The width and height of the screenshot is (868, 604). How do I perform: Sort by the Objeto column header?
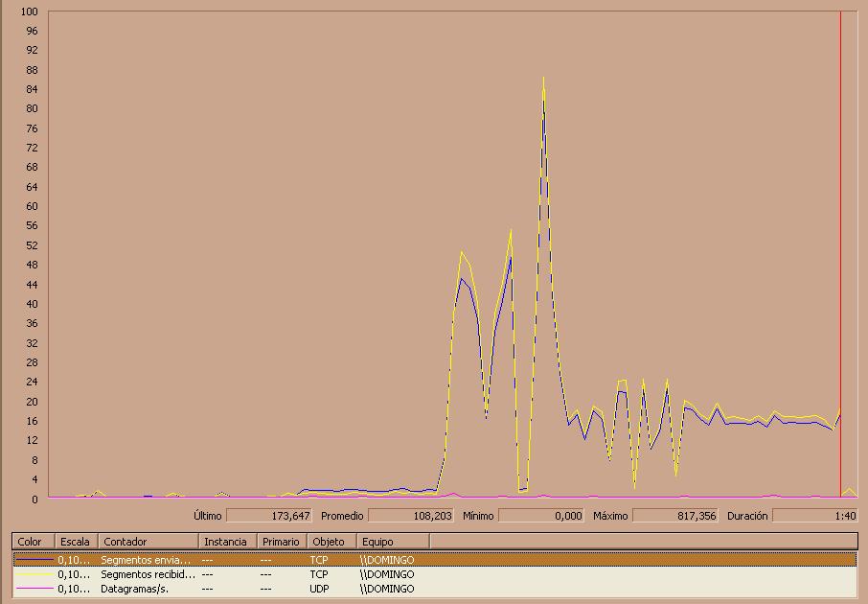(x=331, y=542)
